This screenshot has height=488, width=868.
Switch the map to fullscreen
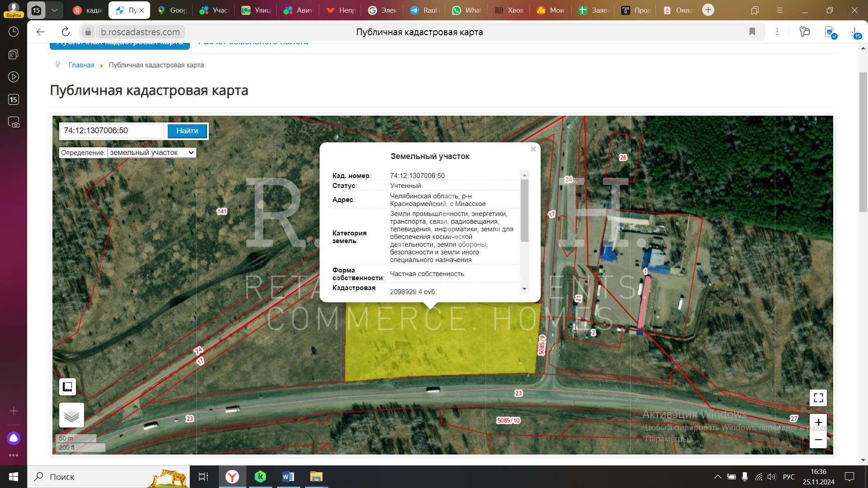(818, 398)
